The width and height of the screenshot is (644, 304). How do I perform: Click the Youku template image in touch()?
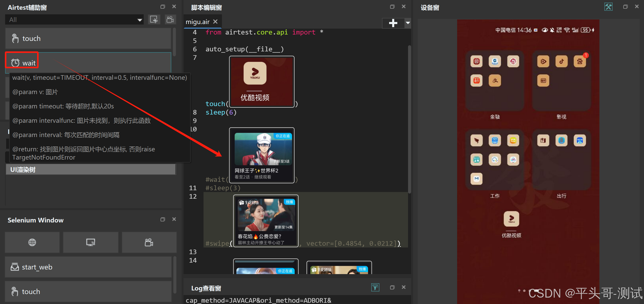(262, 82)
